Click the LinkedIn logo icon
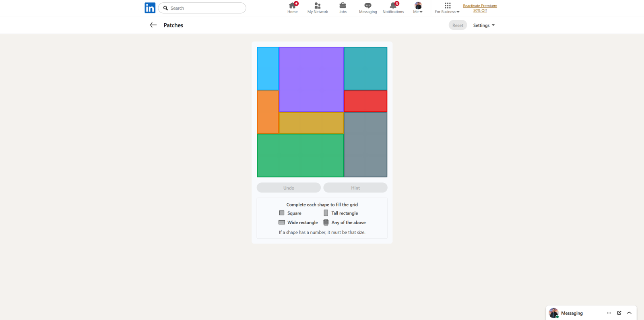 150,8
